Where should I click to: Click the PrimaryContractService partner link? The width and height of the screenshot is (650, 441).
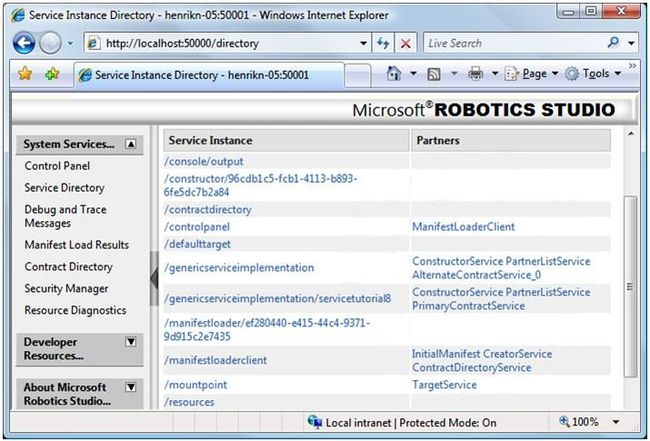[468, 306]
